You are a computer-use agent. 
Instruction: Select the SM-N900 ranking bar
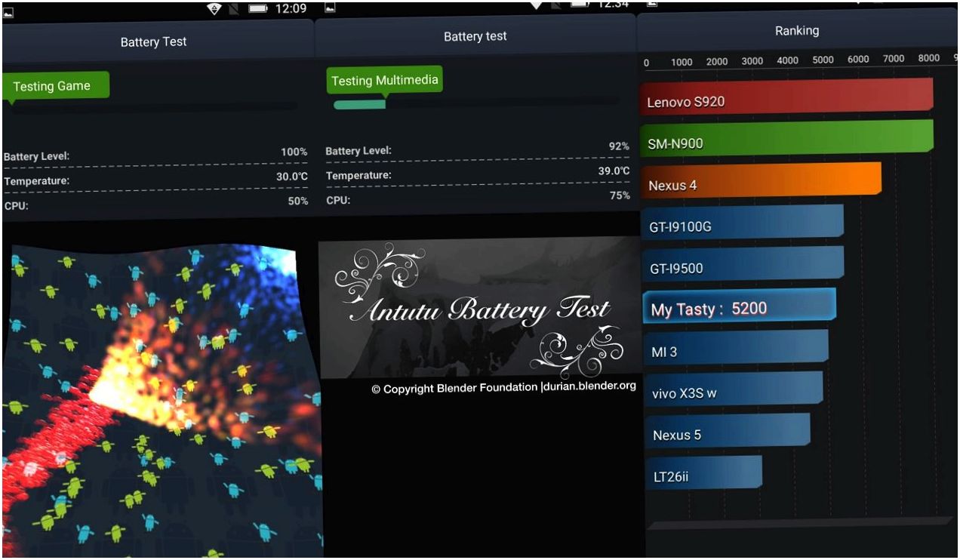click(x=786, y=139)
